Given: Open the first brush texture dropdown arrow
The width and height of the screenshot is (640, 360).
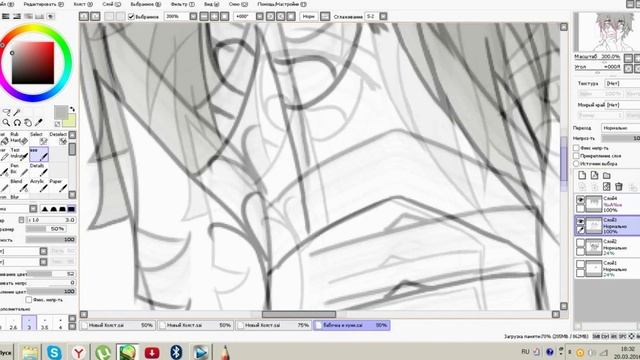Looking at the screenshot, I should pyautogui.click(x=44, y=251).
